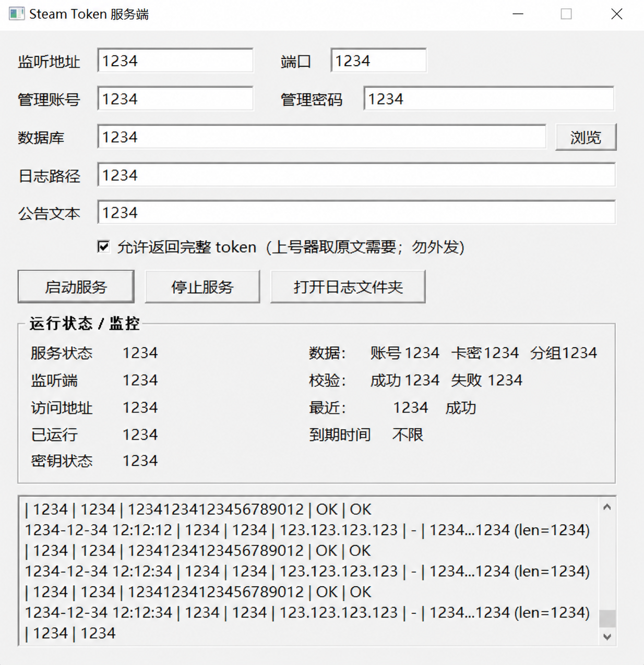The height and width of the screenshot is (665, 644).
Task: Click the 到期时间 label
Action: [x=340, y=434]
